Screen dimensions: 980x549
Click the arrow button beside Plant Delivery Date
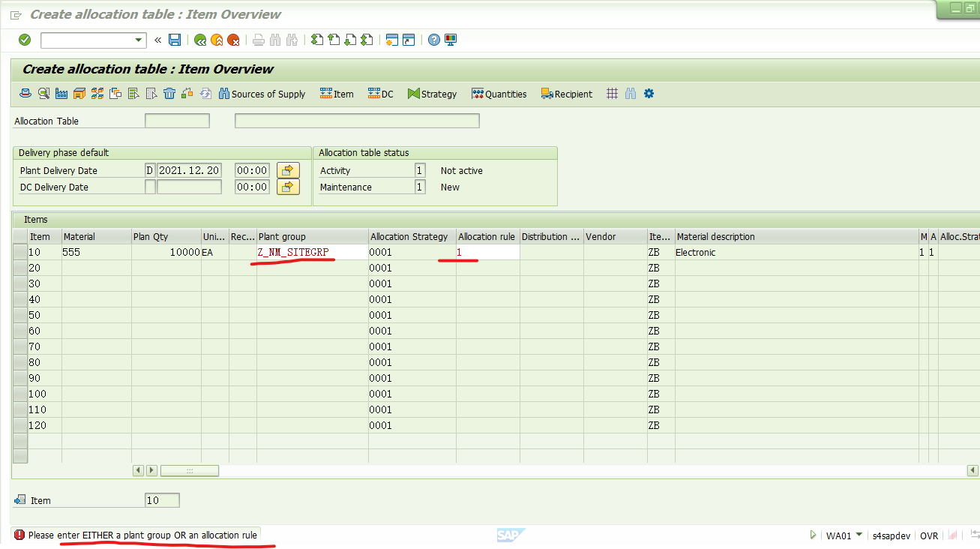coord(288,170)
